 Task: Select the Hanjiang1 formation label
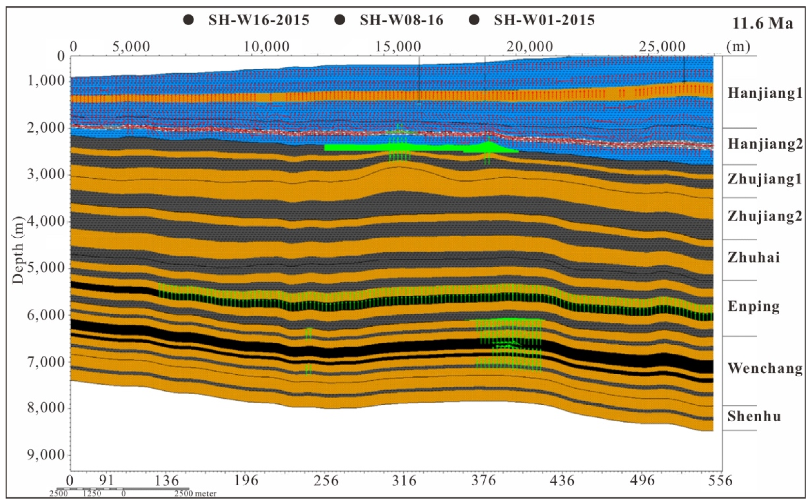765,93
